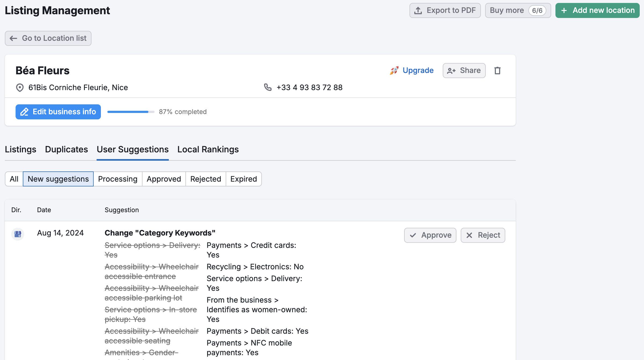Screen dimensions: 644x360
Task: Click the phone number +33 4 93 83 72 88
Action: tap(309, 87)
